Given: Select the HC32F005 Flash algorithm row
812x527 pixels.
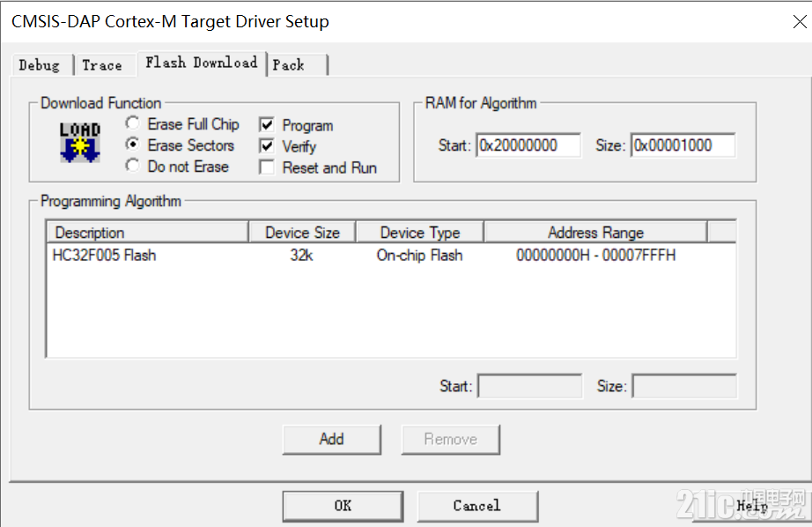Looking at the screenshot, I should (x=392, y=256).
